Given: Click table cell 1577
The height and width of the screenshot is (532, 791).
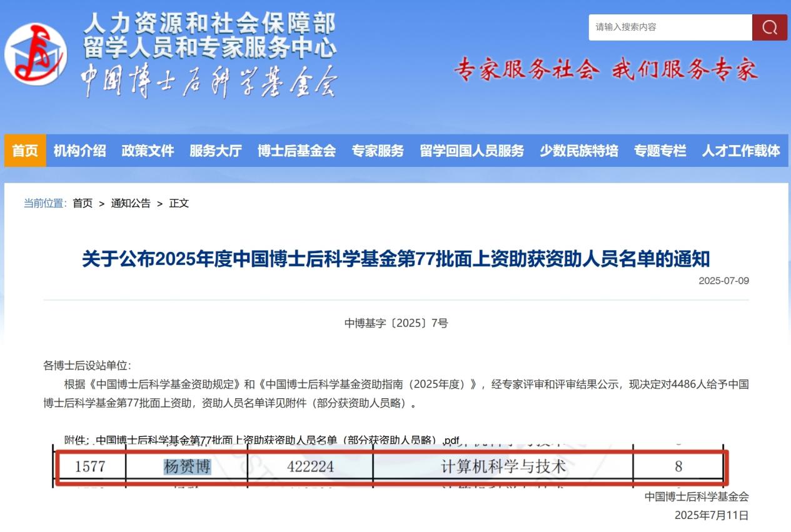Looking at the screenshot, I should pos(90,466).
